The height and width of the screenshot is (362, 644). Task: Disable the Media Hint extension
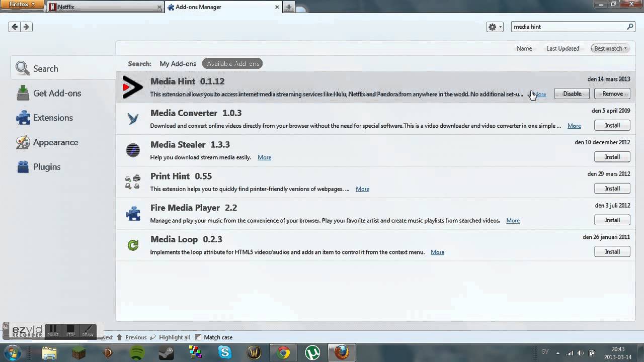point(572,94)
